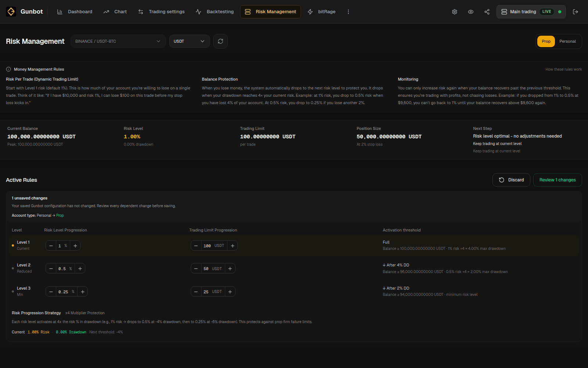Viewport: 588px width, 368px height.
Task: Switch account type to Personal
Action: click(567, 41)
